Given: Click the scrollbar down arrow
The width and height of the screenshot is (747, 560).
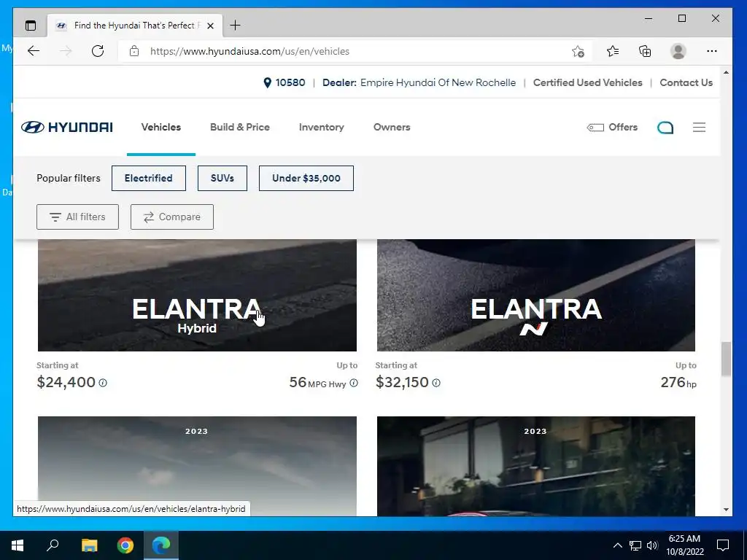Looking at the screenshot, I should (x=726, y=510).
